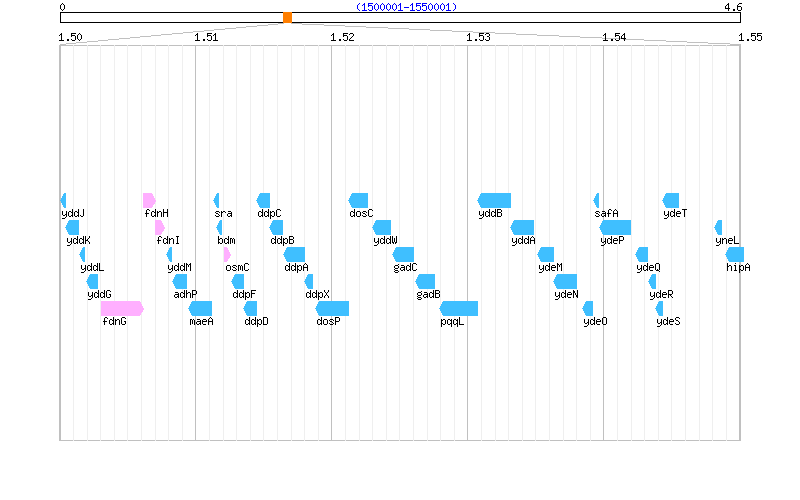
Task: Click the 1500001-1550001 range label
Action: [x=406, y=7]
